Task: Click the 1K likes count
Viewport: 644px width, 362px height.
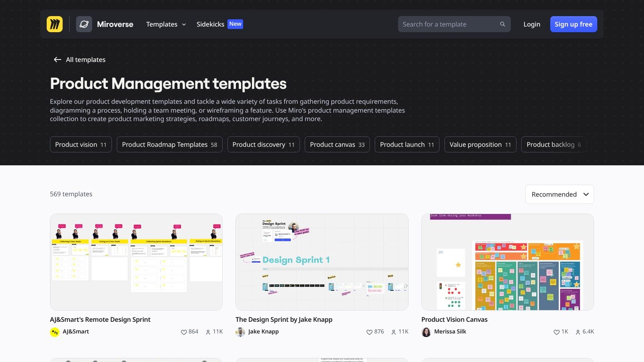Action: [565, 331]
